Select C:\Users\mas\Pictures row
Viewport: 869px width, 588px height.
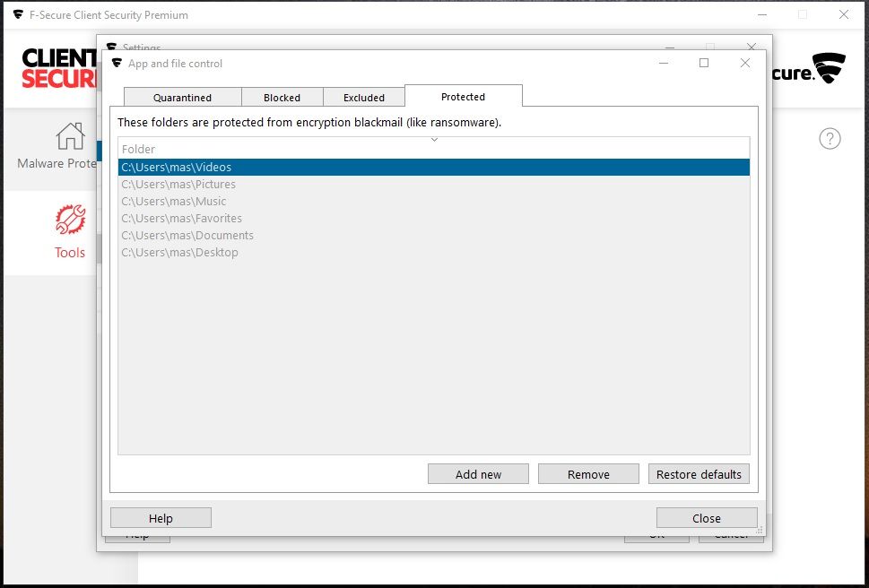pos(434,185)
